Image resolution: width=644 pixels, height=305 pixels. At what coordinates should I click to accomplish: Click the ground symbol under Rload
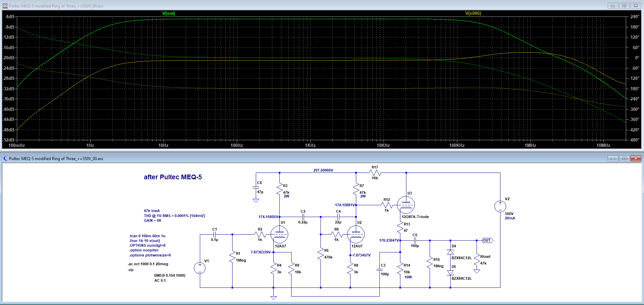[477, 271]
